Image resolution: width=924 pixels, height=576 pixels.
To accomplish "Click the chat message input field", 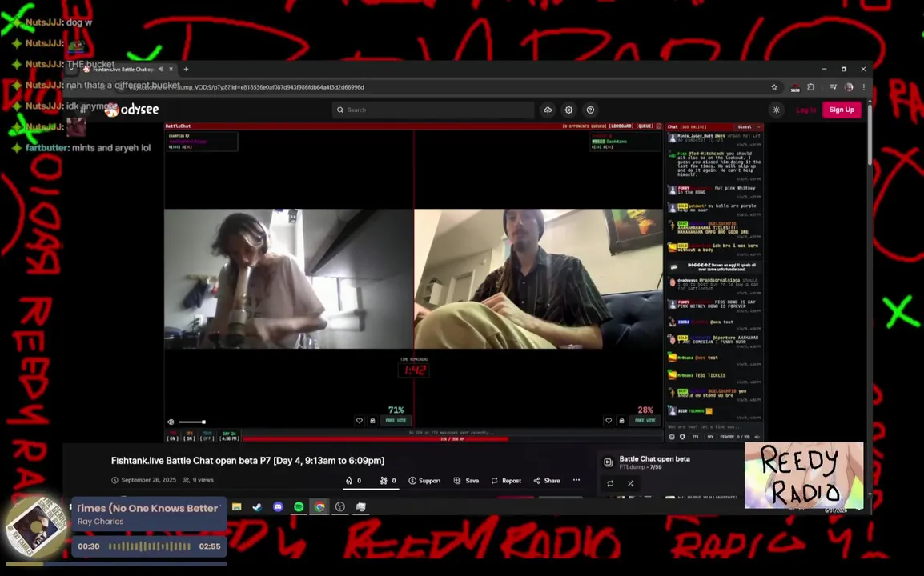I will 713,426.
